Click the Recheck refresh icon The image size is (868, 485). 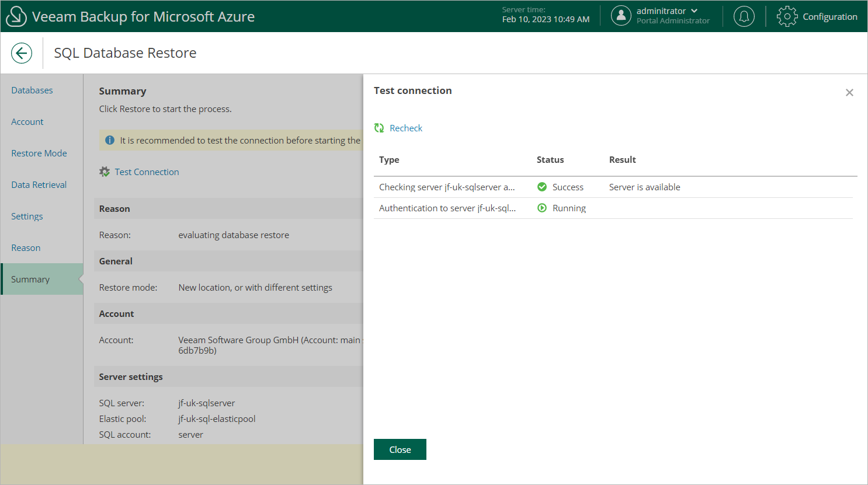tap(379, 128)
